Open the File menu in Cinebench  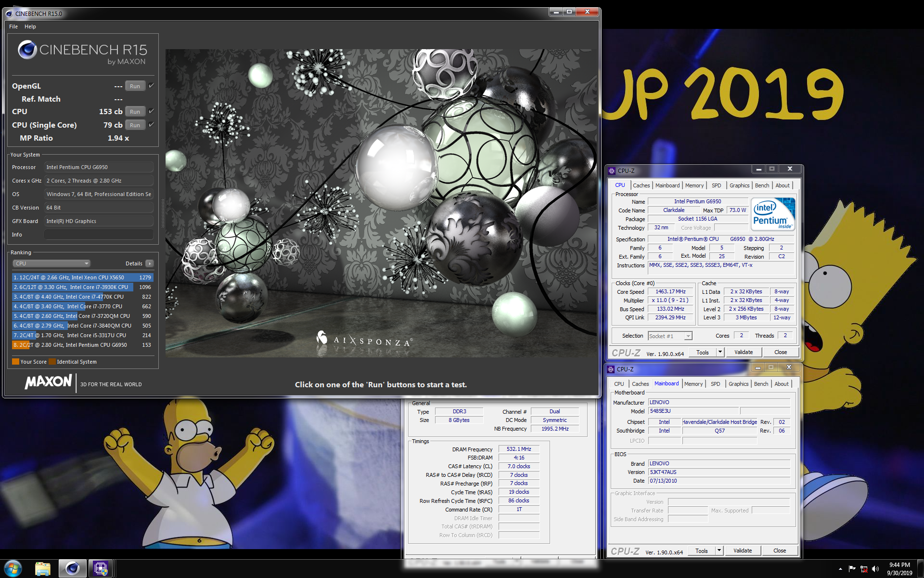(x=13, y=26)
